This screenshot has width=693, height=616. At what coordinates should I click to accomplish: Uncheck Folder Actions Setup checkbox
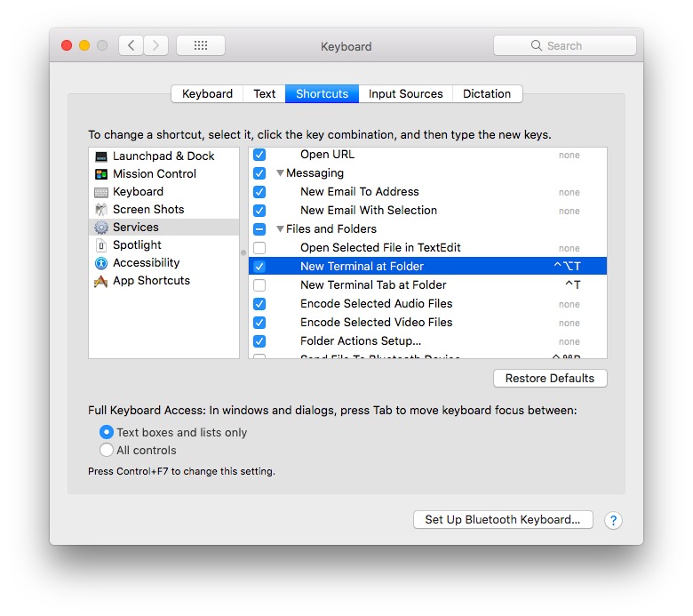(259, 341)
